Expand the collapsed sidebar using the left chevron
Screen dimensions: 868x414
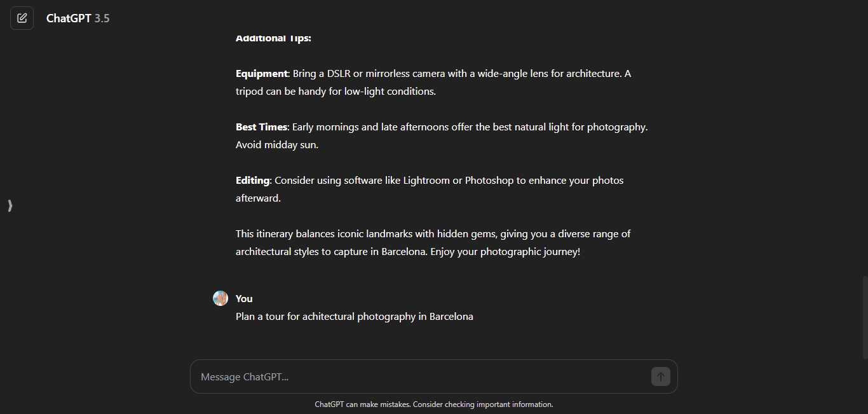coord(10,205)
